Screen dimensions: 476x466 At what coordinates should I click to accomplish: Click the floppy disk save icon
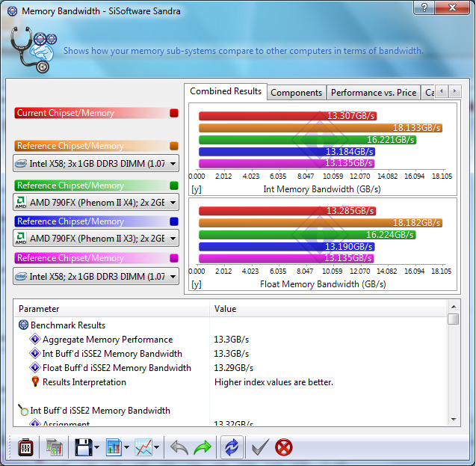[83, 447]
